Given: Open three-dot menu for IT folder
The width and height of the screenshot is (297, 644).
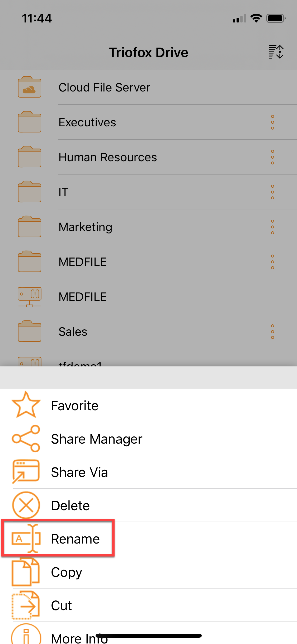Looking at the screenshot, I should [272, 192].
